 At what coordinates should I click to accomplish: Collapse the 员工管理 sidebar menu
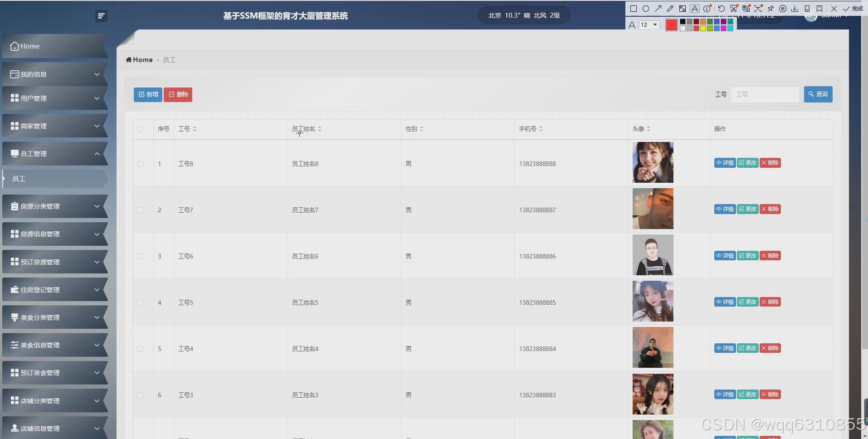pyautogui.click(x=54, y=154)
